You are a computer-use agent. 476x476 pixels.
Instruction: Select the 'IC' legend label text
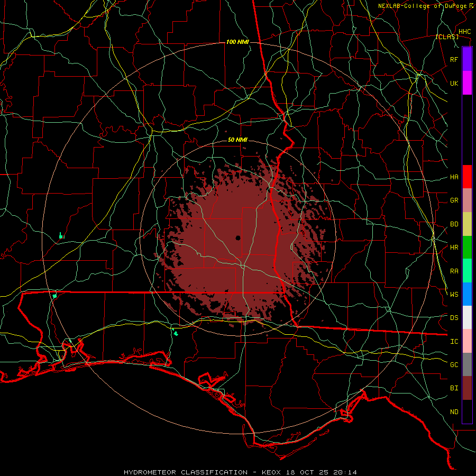(454, 342)
